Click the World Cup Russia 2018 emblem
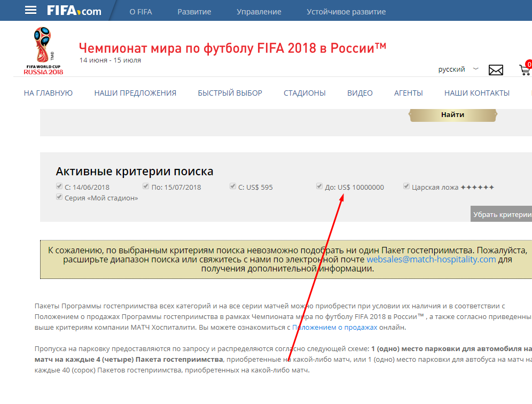 point(43,51)
